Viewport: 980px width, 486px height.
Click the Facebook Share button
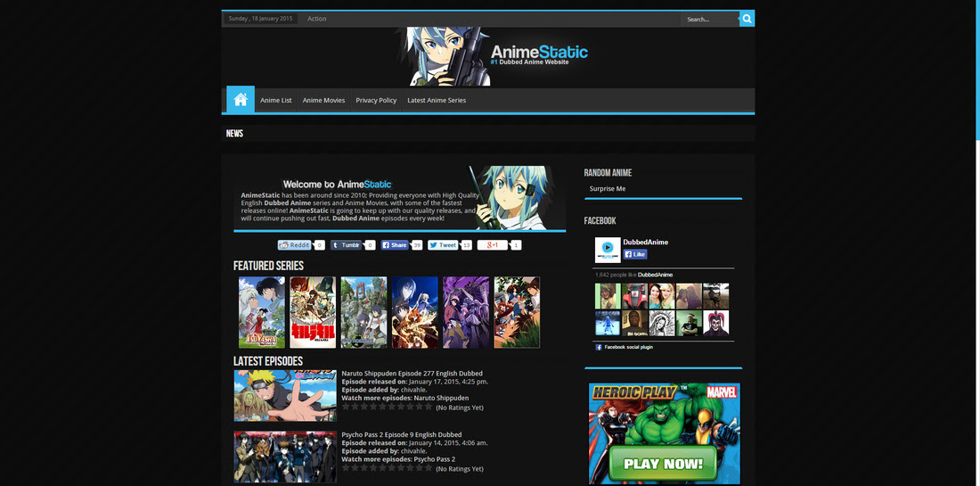[395, 245]
